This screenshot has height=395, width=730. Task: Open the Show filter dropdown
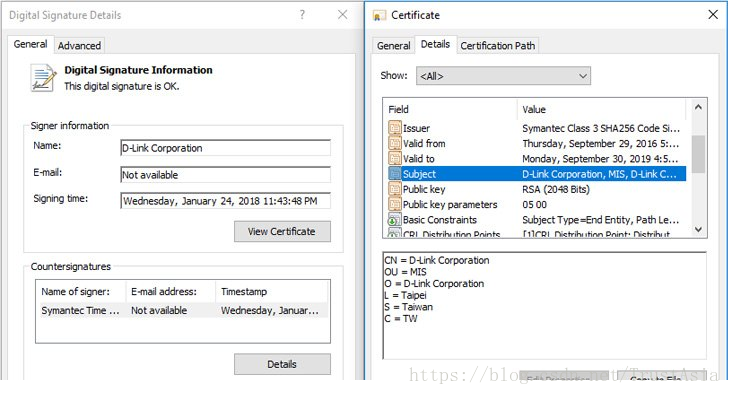coord(503,76)
